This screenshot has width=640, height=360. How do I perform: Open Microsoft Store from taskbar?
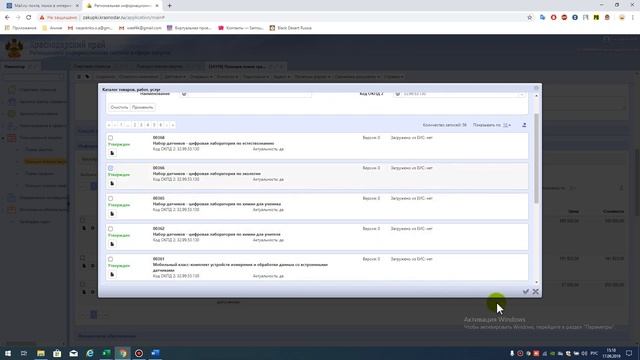pos(57,353)
